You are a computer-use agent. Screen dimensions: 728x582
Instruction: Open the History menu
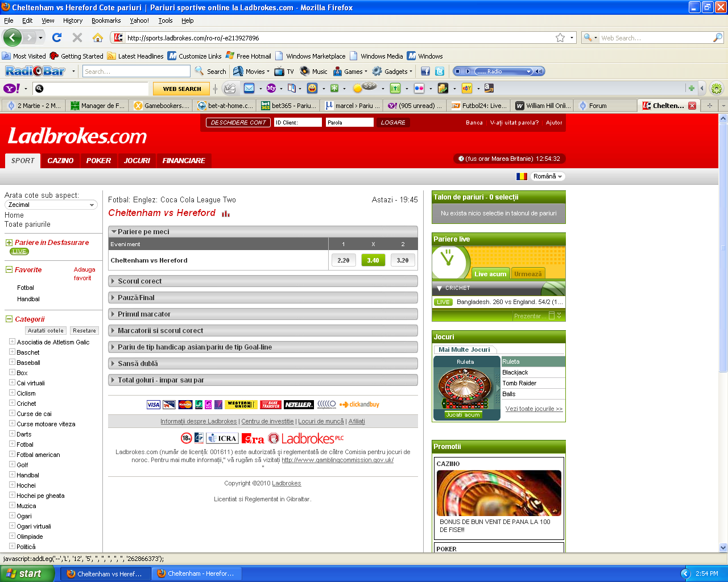pos(73,20)
